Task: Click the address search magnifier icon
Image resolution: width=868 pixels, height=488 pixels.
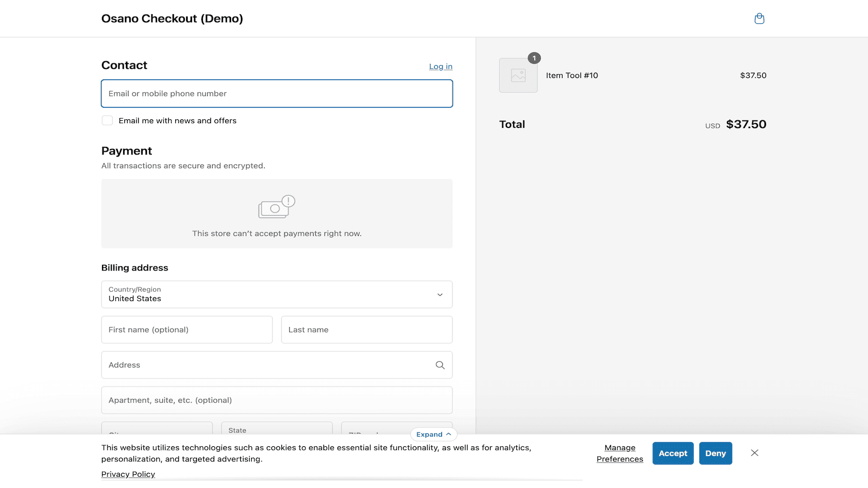Action: pyautogui.click(x=440, y=365)
